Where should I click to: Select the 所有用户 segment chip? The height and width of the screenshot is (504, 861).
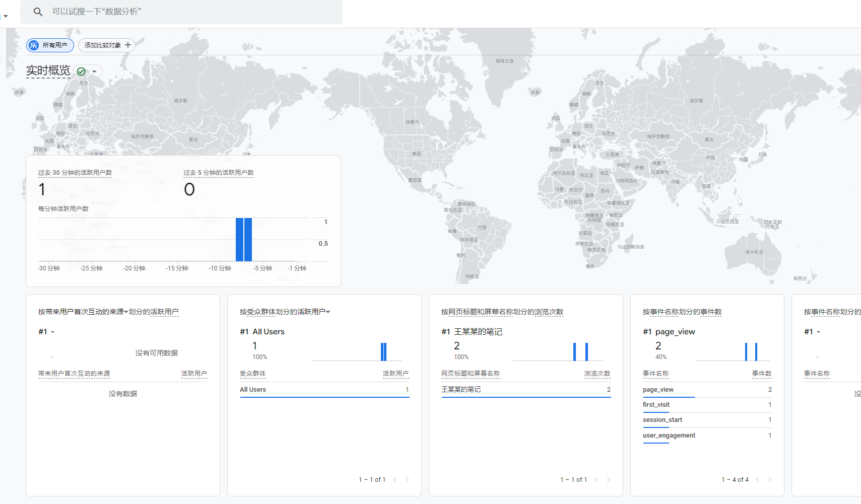[50, 45]
